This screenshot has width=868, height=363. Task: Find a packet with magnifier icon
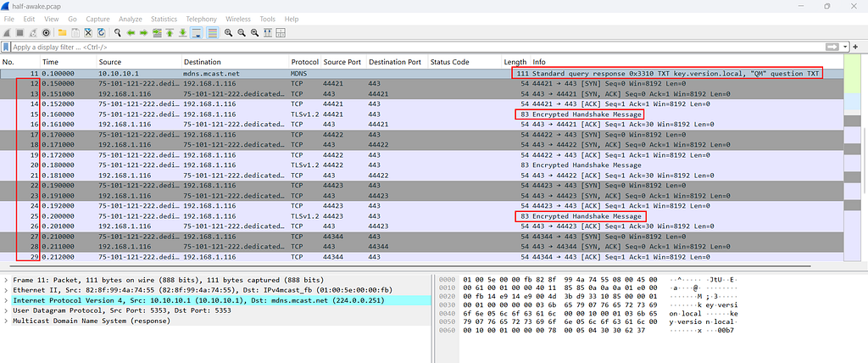(x=117, y=33)
